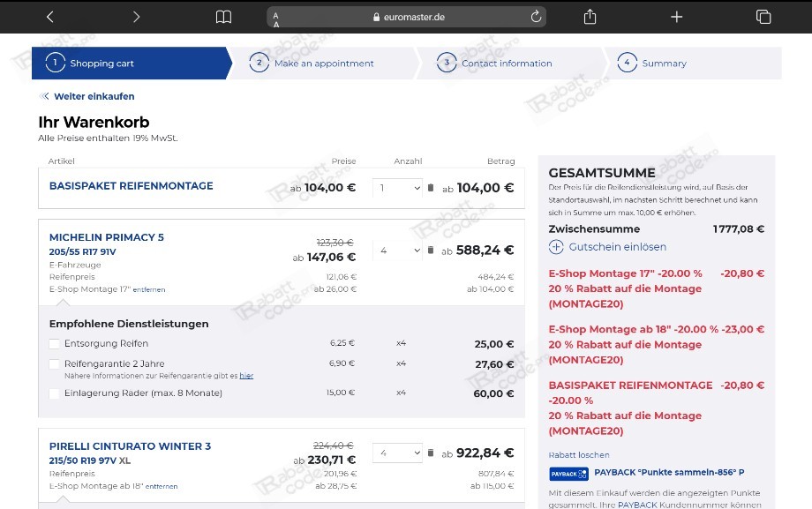Click the Weiter einkaufen link
The image size is (812, 509).
94,96
